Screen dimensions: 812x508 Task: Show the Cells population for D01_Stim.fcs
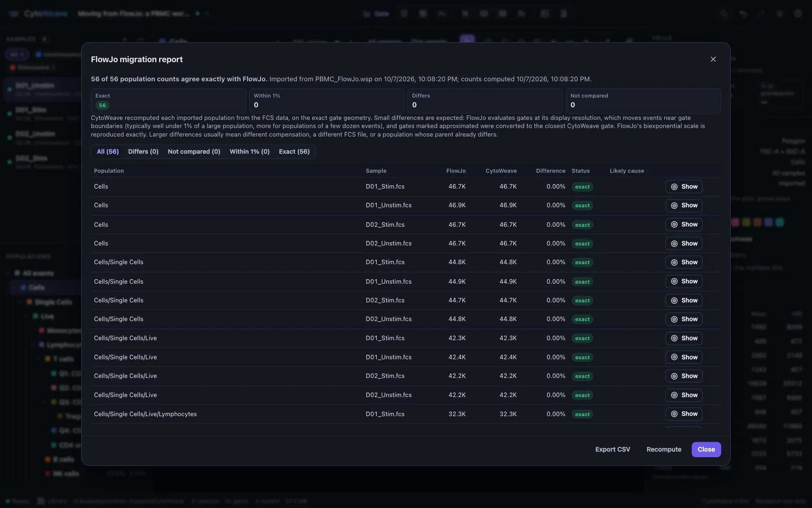click(x=684, y=187)
